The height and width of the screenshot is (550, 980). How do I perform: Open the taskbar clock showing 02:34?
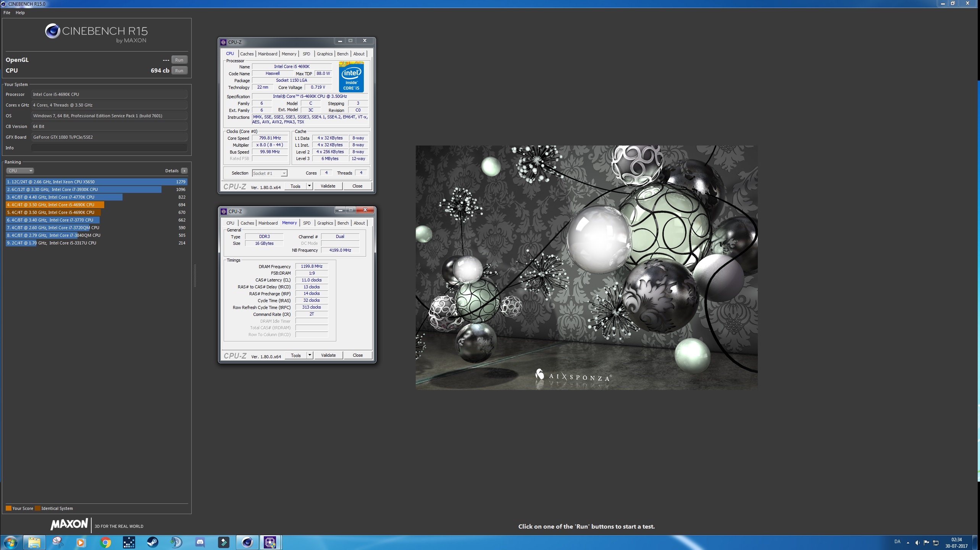click(956, 543)
